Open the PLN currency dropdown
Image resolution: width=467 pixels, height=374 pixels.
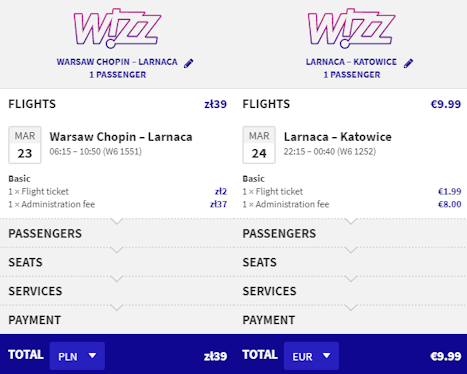(77, 356)
